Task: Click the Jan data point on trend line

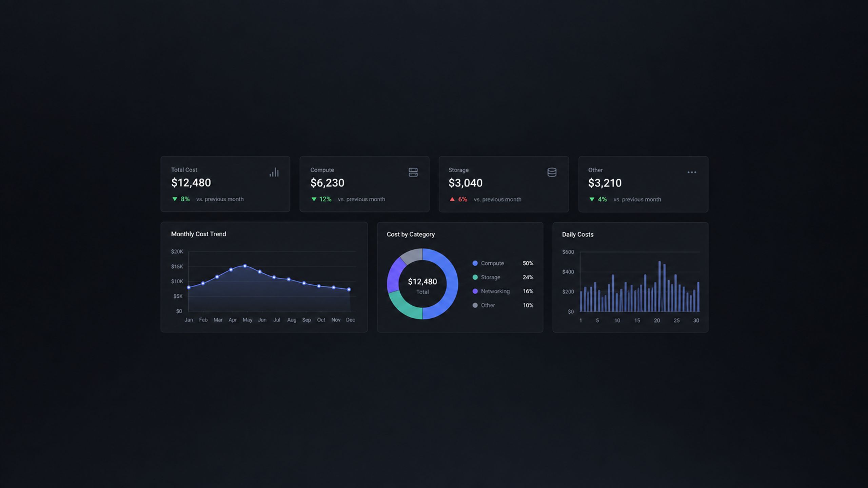Action: [189, 287]
